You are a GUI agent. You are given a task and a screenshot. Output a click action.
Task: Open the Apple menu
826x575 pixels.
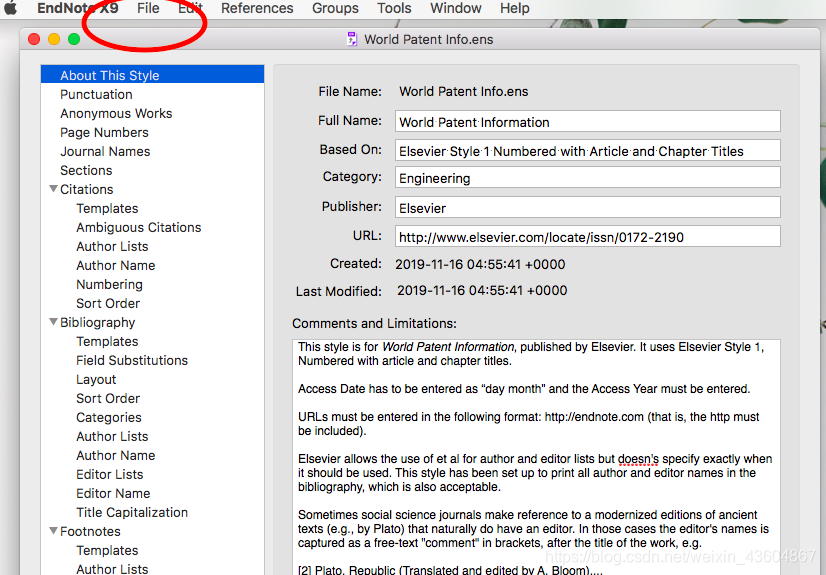coord(11,7)
